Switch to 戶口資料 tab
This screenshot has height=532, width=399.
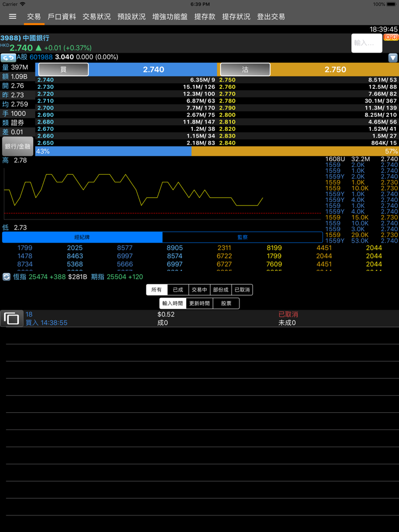pyautogui.click(x=62, y=17)
